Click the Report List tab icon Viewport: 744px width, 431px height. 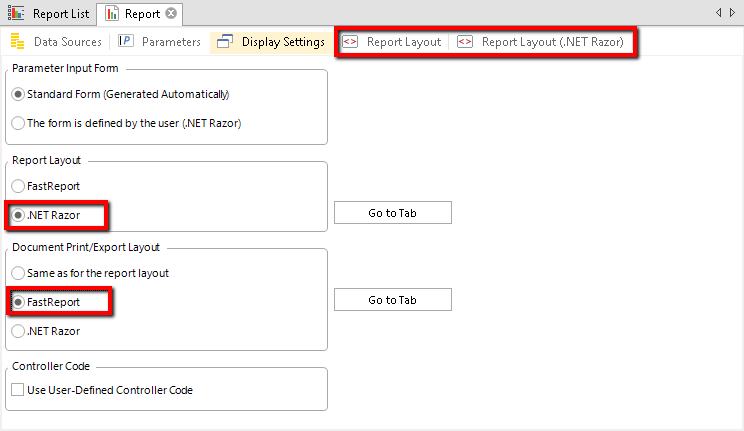(16, 13)
